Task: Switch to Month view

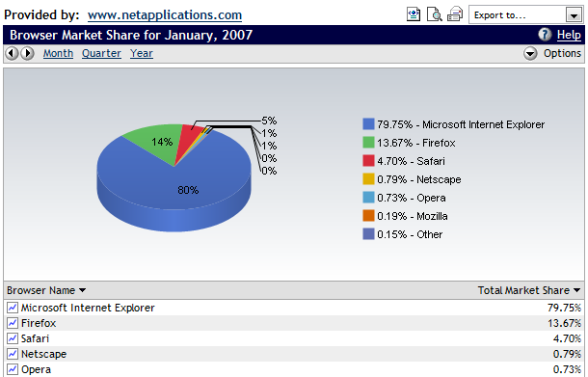Action: point(58,53)
